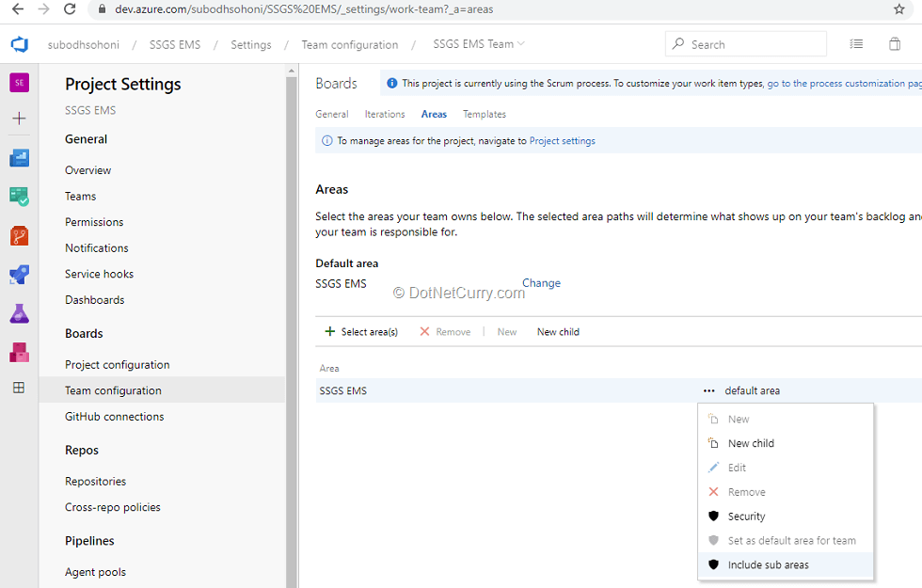Open Boards from the left sidebar icon
This screenshot has width=922, height=588.
point(19,197)
